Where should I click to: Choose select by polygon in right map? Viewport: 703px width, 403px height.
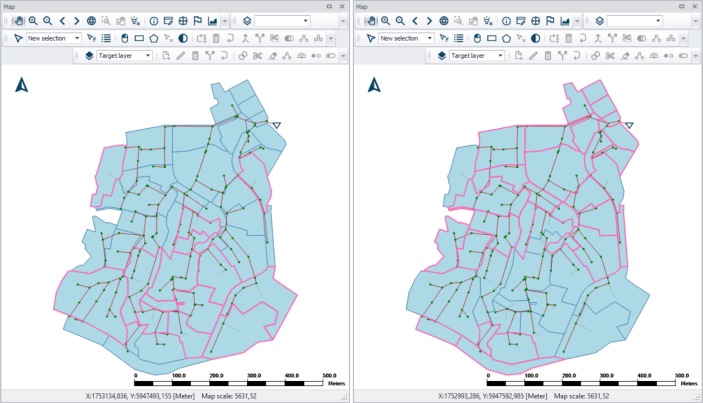click(x=506, y=39)
